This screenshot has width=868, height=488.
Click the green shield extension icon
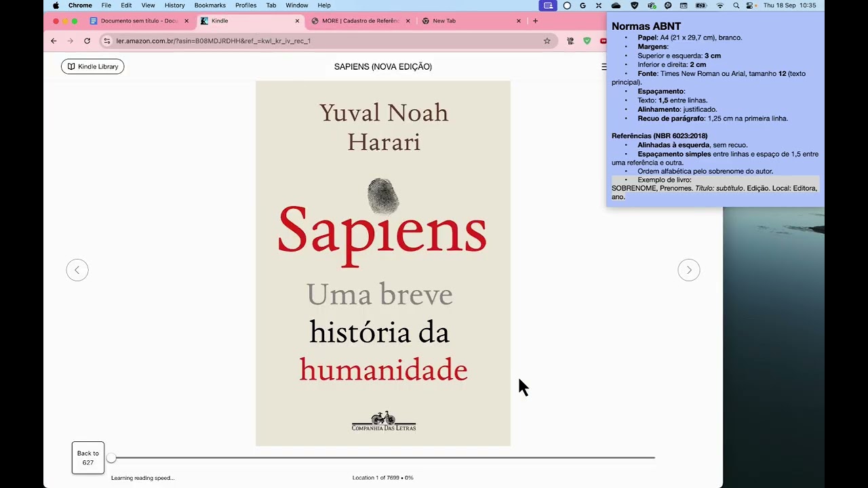click(587, 41)
